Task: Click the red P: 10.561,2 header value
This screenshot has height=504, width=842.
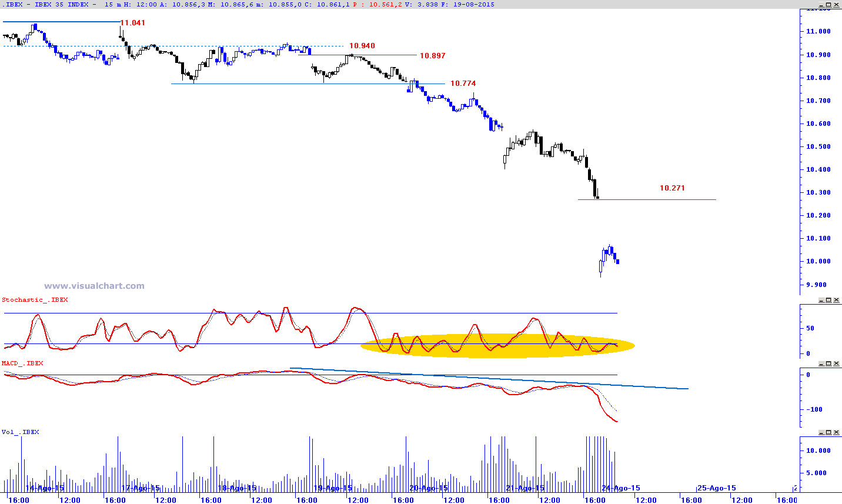Action: (379, 5)
